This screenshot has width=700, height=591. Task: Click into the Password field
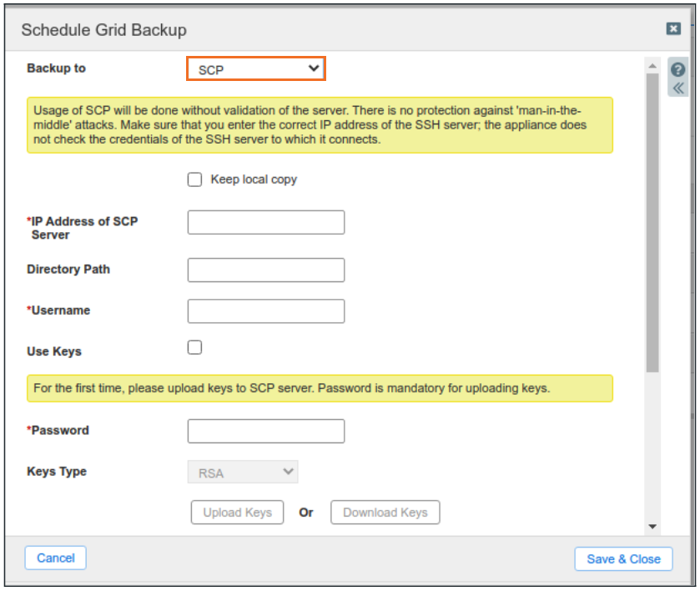coord(265,431)
